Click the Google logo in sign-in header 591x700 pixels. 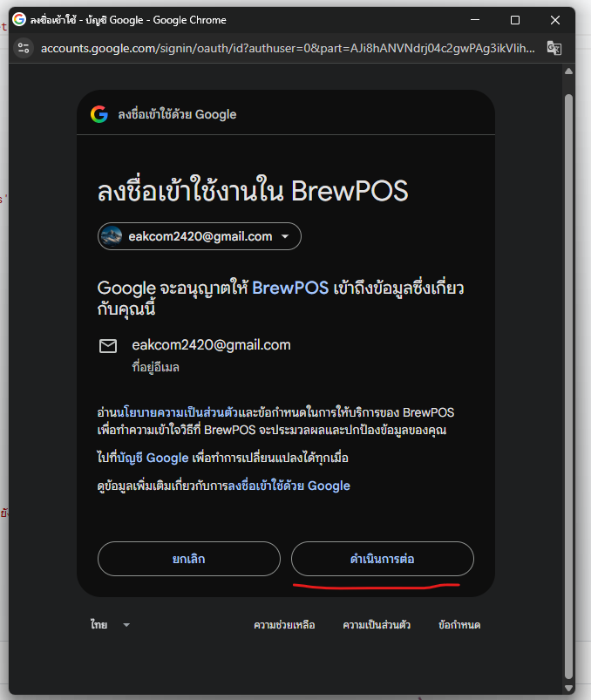pyautogui.click(x=99, y=114)
